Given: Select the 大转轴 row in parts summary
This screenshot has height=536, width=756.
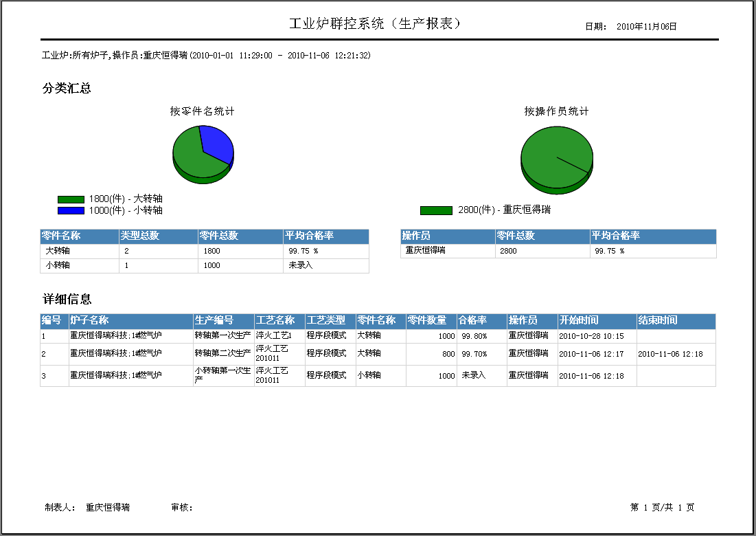Looking at the screenshot, I should (x=137, y=251).
